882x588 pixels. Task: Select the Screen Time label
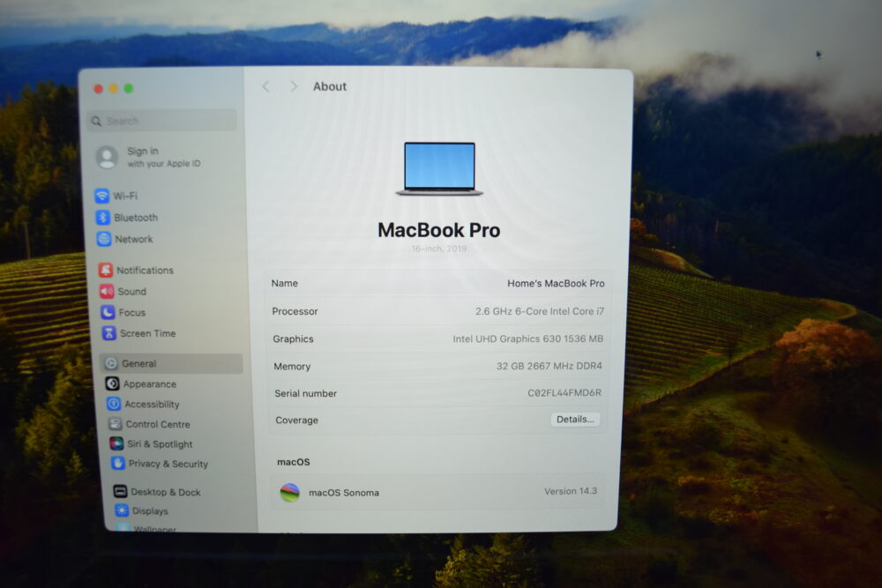click(x=148, y=333)
